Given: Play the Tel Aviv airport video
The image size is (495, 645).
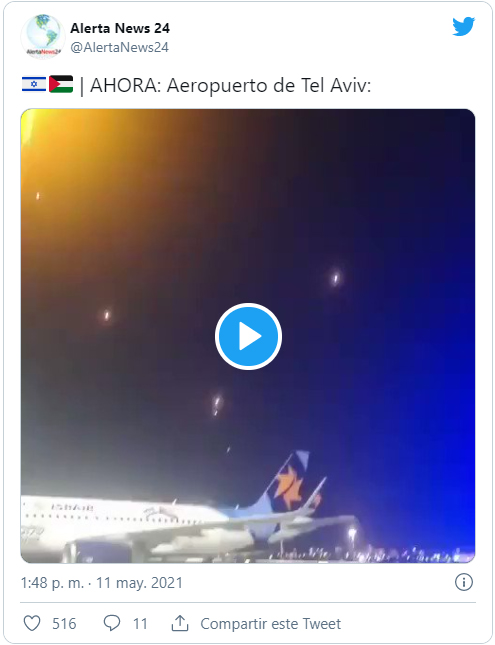Looking at the screenshot, I should click(x=248, y=336).
